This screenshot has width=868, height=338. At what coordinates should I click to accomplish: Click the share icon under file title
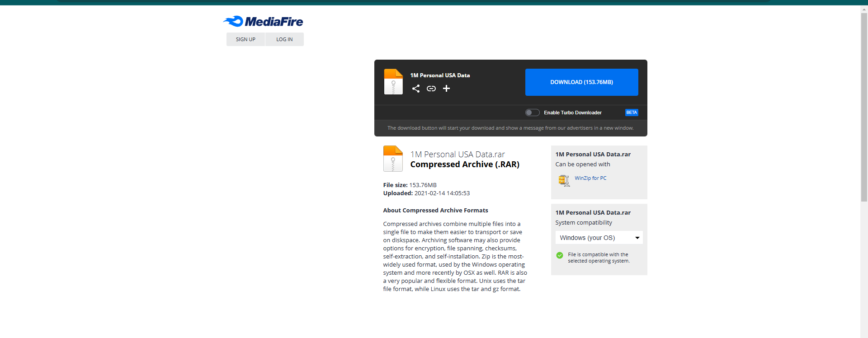pyautogui.click(x=416, y=89)
